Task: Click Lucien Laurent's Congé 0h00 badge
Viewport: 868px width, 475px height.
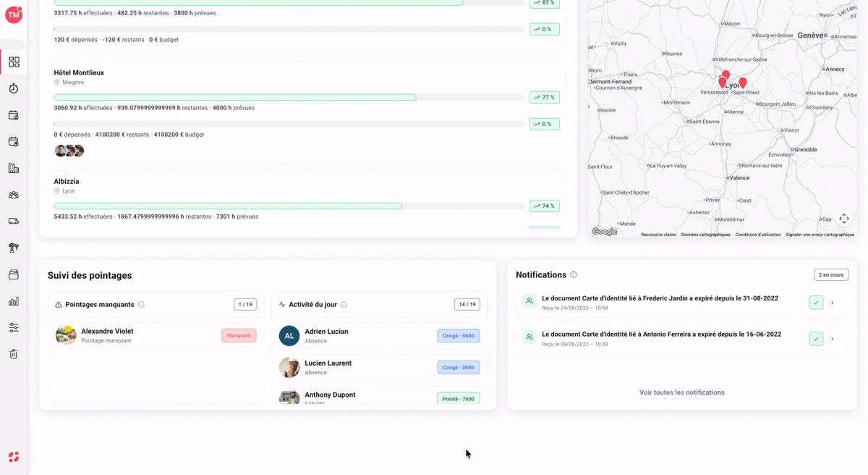Action: click(x=459, y=367)
